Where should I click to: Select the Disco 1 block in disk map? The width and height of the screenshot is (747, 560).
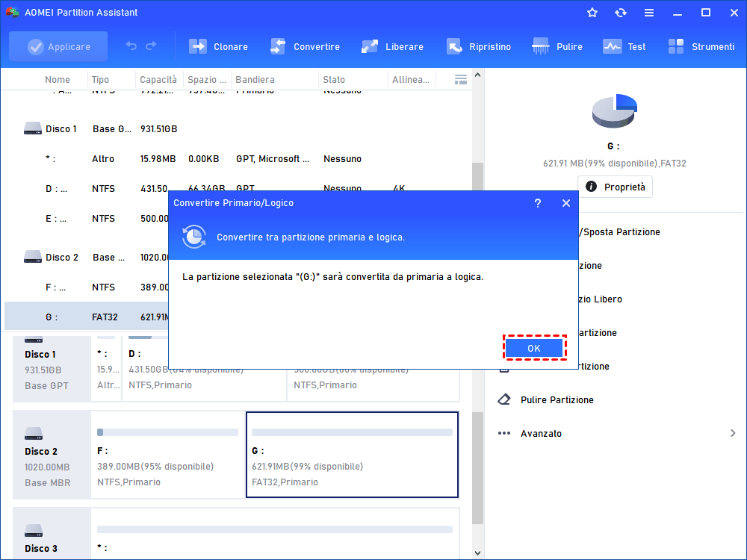[52, 369]
